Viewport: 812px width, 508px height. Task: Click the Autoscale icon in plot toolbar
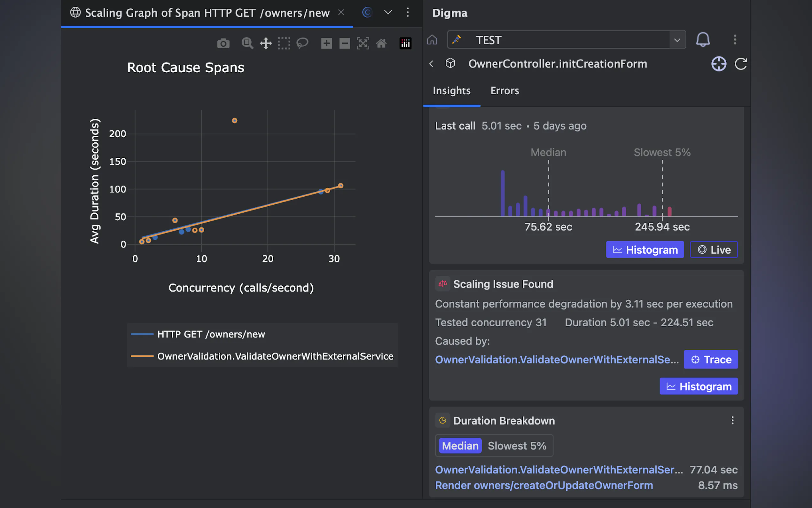pyautogui.click(x=363, y=44)
